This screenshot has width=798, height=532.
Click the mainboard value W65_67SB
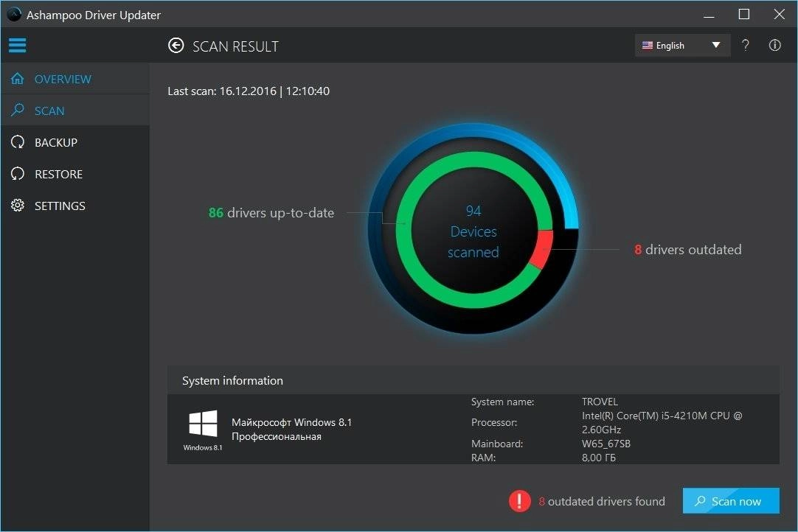click(606, 444)
